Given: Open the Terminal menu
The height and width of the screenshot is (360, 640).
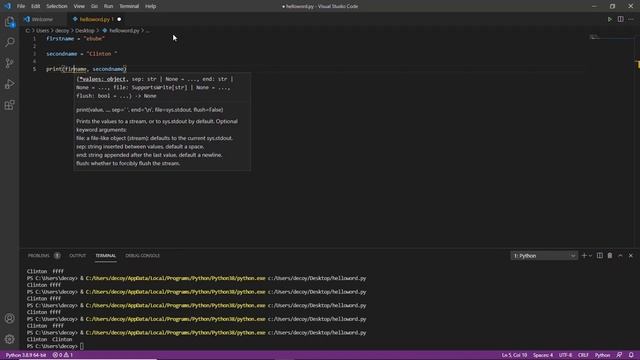Looking at the screenshot, I should tap(129, 6).
